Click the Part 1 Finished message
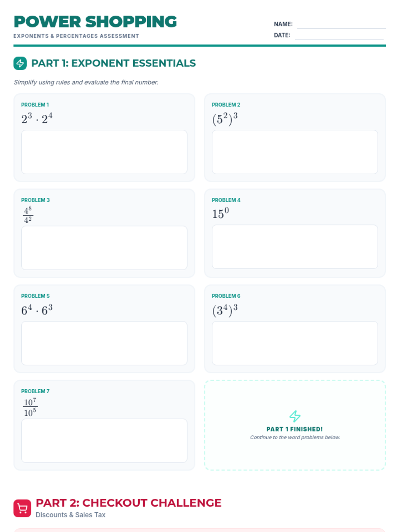Screen dimensions: 399x532 tap(295, 429)
